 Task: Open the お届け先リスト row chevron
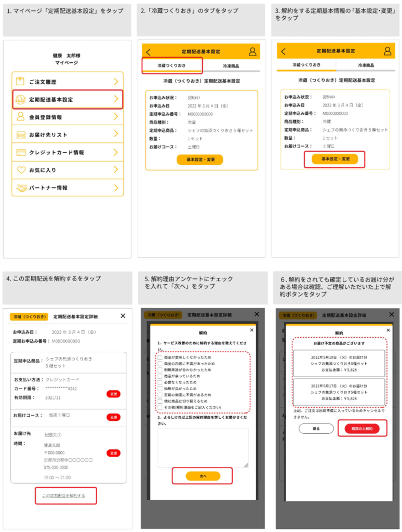(116, 134)
